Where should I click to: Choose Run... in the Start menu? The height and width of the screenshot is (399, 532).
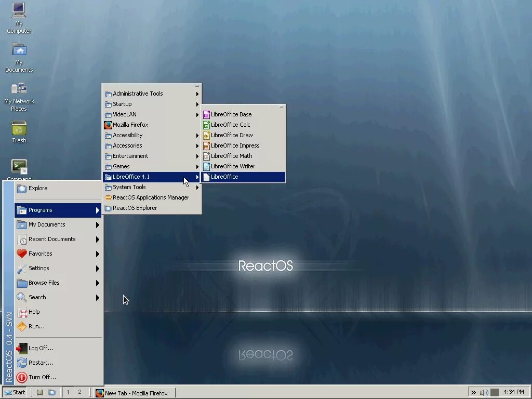(x=58, y=326)
